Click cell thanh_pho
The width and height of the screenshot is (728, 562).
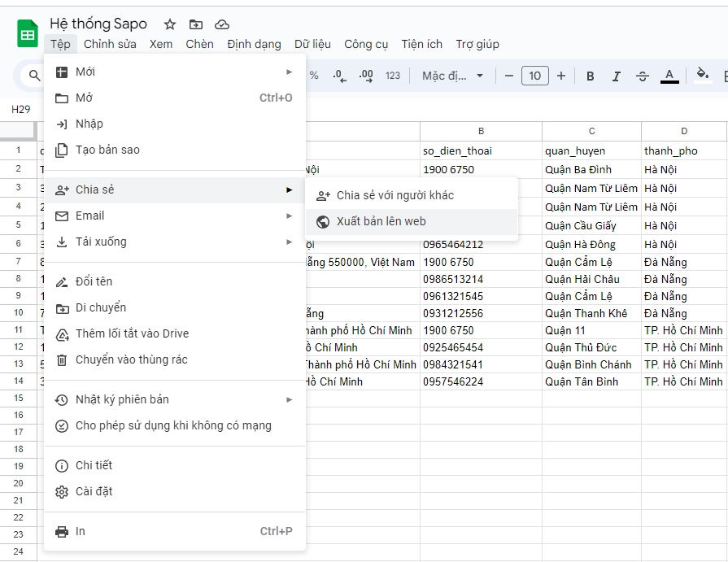[684, 150]
